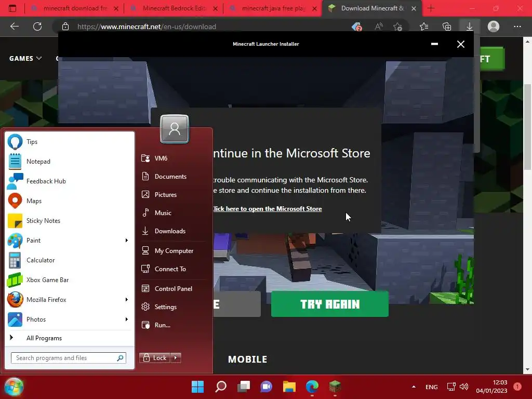532x399 pixels.
Task: Open Edge Settings and more menu
Action: coord(517,26)
